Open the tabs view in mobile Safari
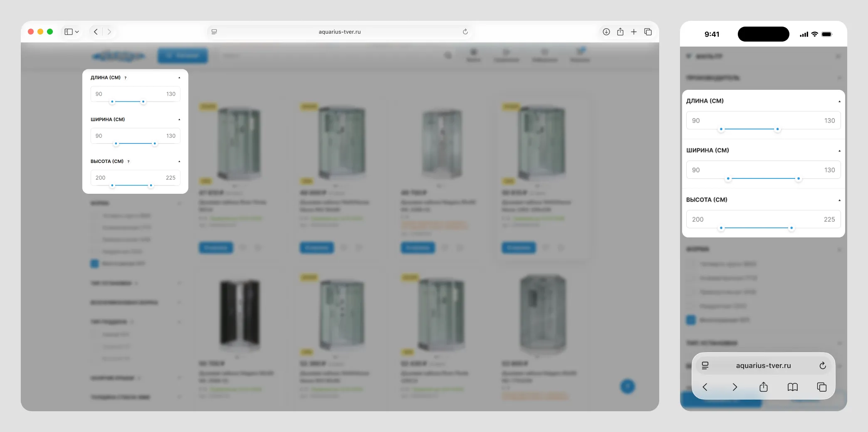 pyautogui.click(x=821, y=387)
